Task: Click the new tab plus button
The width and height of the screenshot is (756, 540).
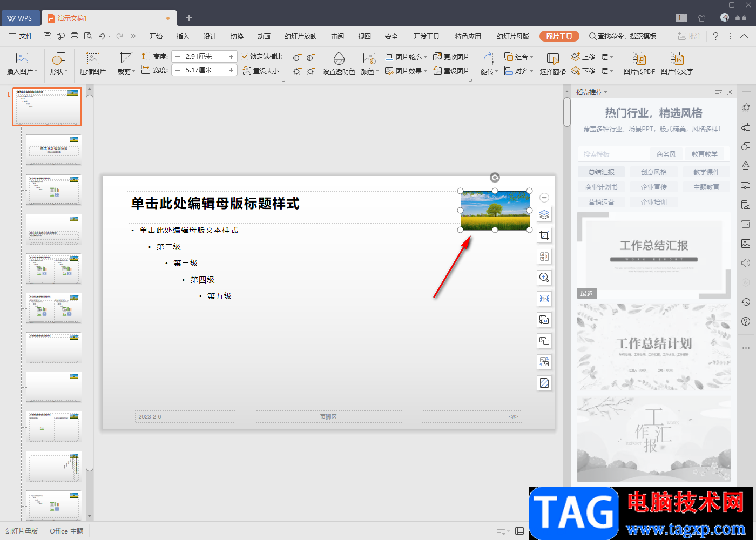Action: (189, 18)
